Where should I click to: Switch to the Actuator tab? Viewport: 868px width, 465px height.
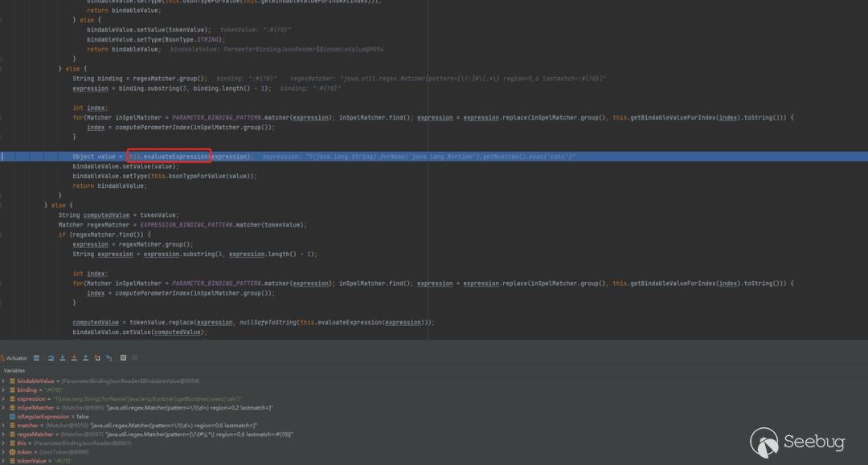tap(14, 358)
